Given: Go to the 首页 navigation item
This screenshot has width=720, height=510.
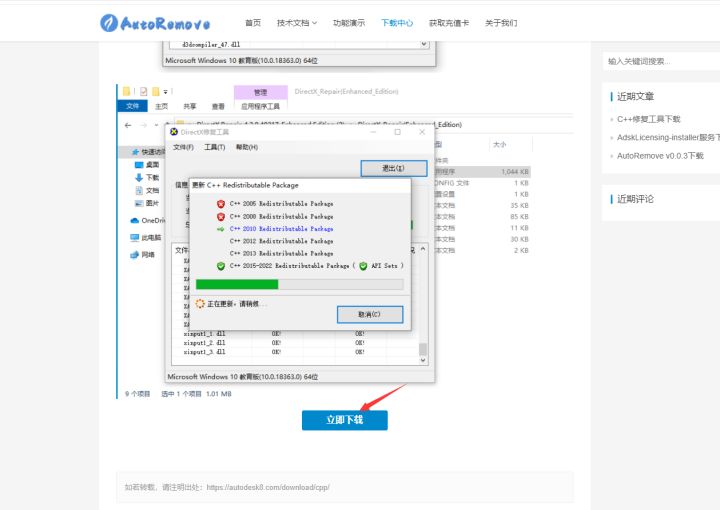Looking at the screenshot, I should tap(253, 22).
